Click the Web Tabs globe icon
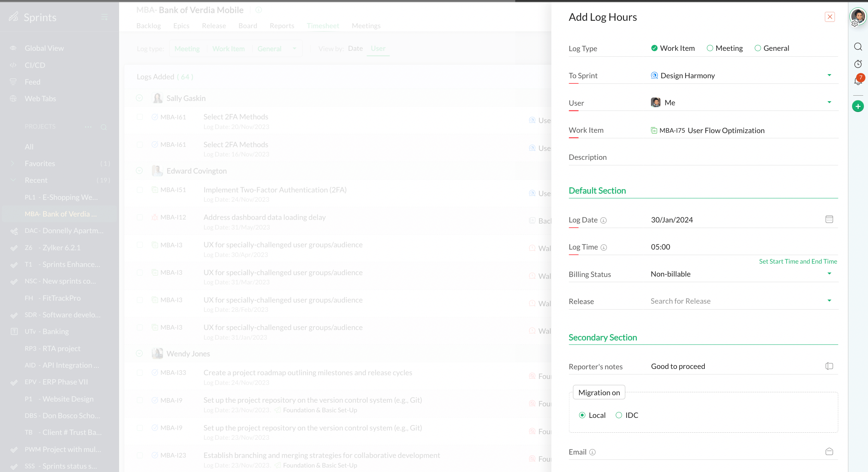 pyautogui.click(x=13, y=99)
